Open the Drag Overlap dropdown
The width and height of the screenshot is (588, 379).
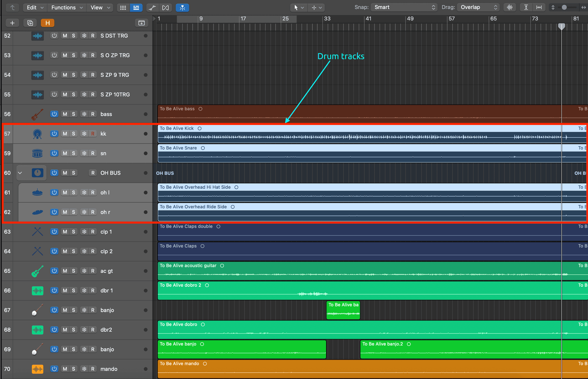click(478, 7)
